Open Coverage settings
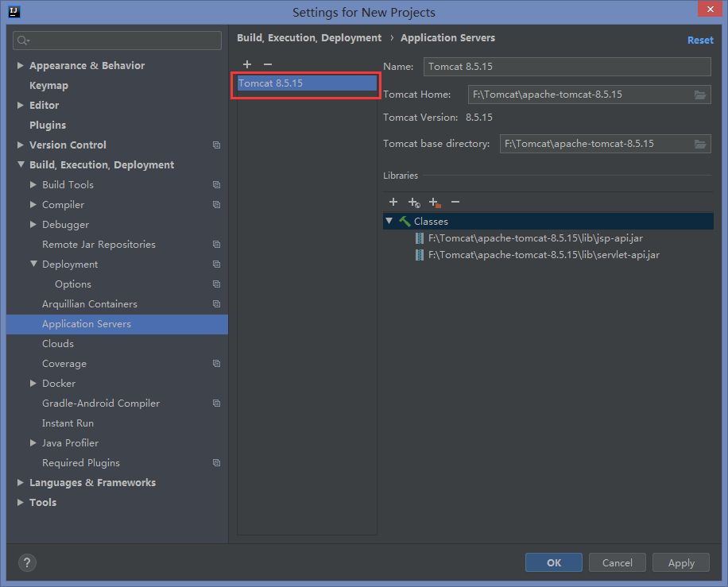728x587 pixels. (x=64, y=364)
